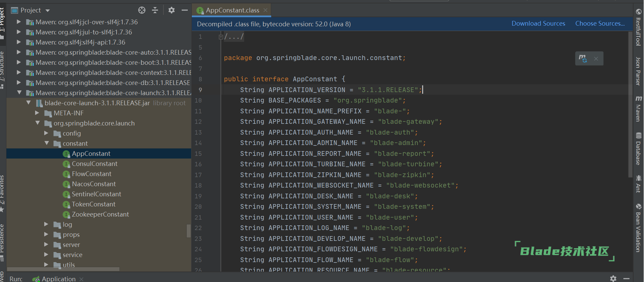The height and width of the screenshot is (282, 644).
Task: Expand the log package
Action: pyautogui.click(x=46, y=224)
